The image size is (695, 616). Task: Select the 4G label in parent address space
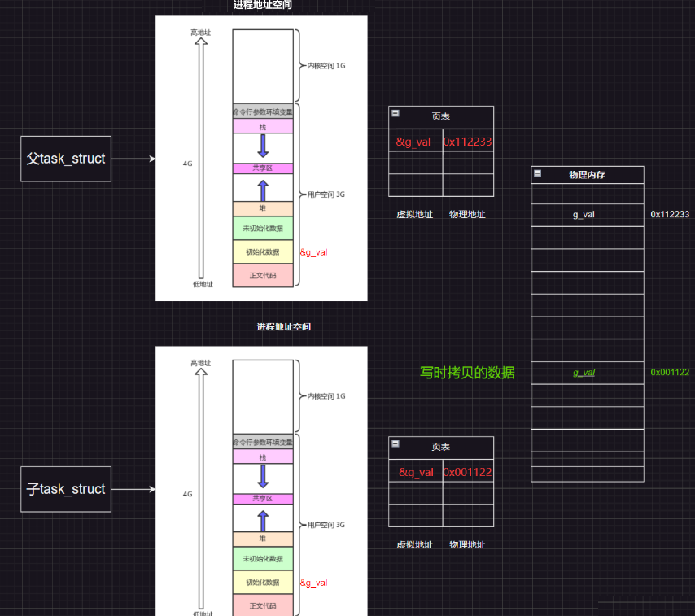pos(187,164)
